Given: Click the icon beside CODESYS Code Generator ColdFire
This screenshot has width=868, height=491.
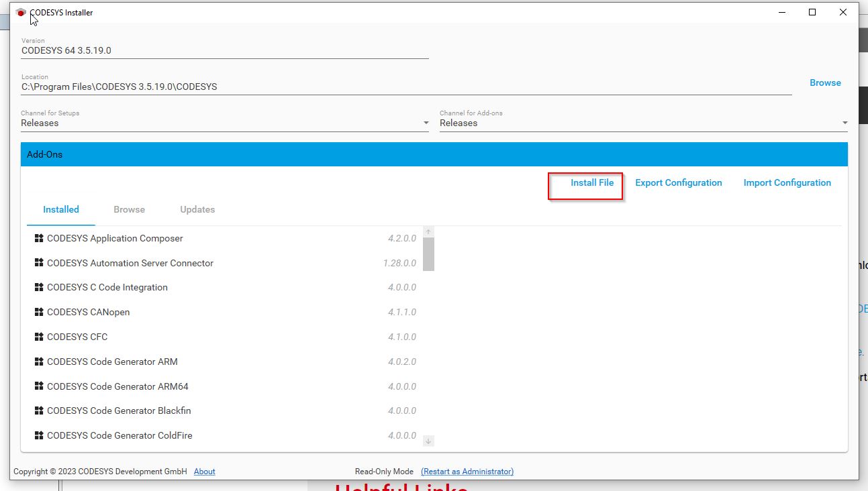Looking at the screenshot, I should point(39,435).
